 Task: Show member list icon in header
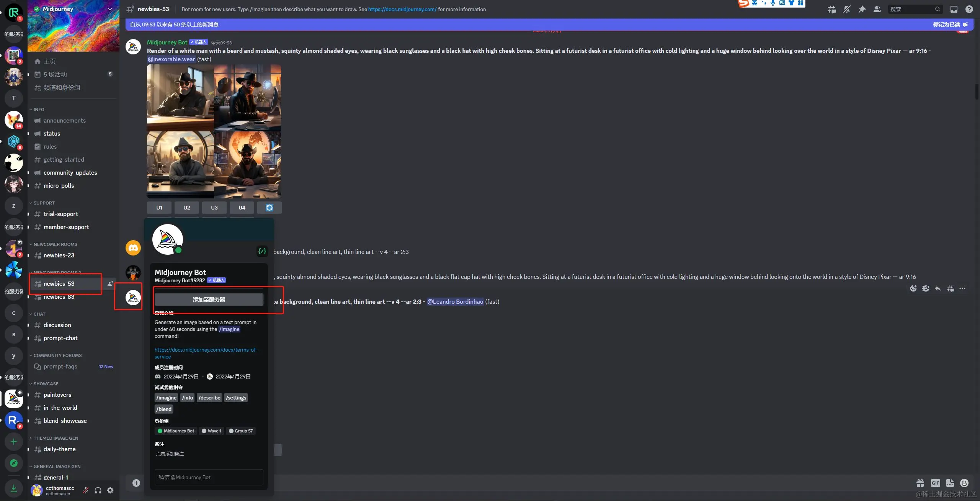[x=877, y=9]
